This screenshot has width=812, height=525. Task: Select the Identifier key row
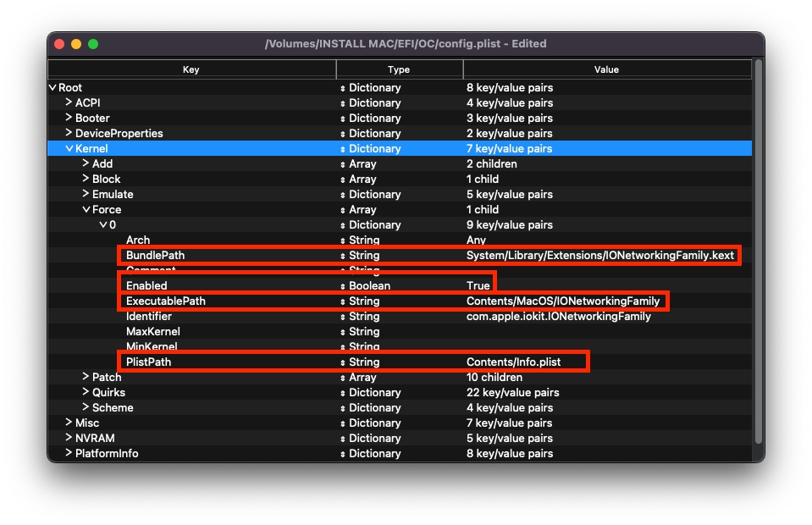click(149, 317)
